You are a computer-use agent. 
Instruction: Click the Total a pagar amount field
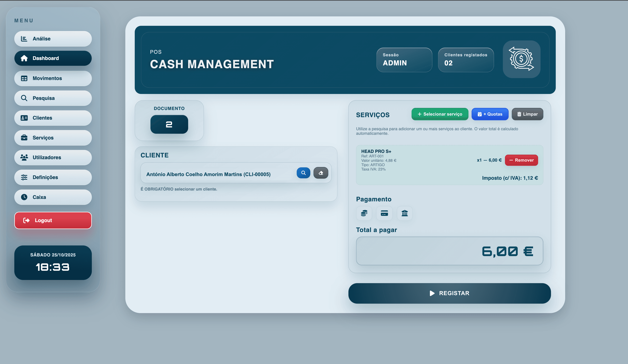449,251
